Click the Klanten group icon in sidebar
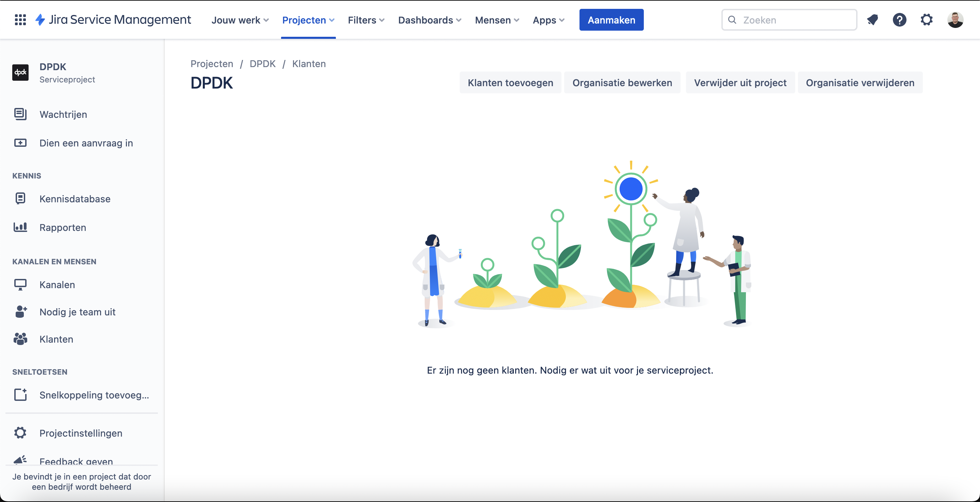 (x=20, y=339)
